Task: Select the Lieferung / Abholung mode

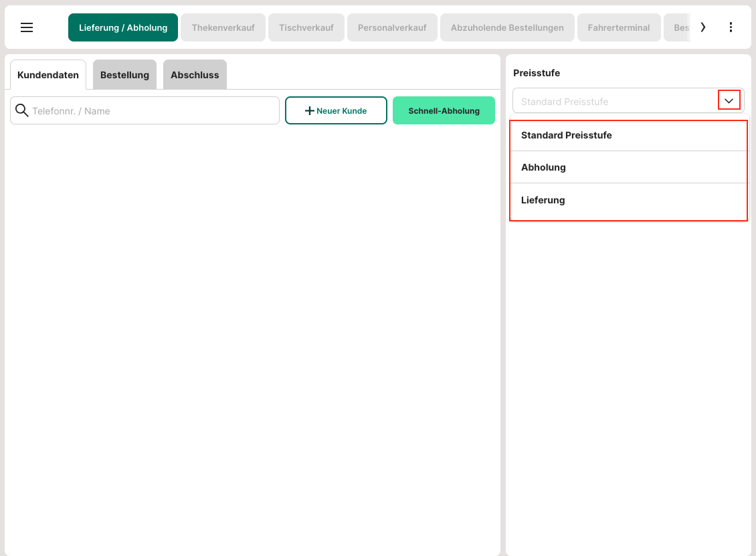Action: [x=123, y=27]
